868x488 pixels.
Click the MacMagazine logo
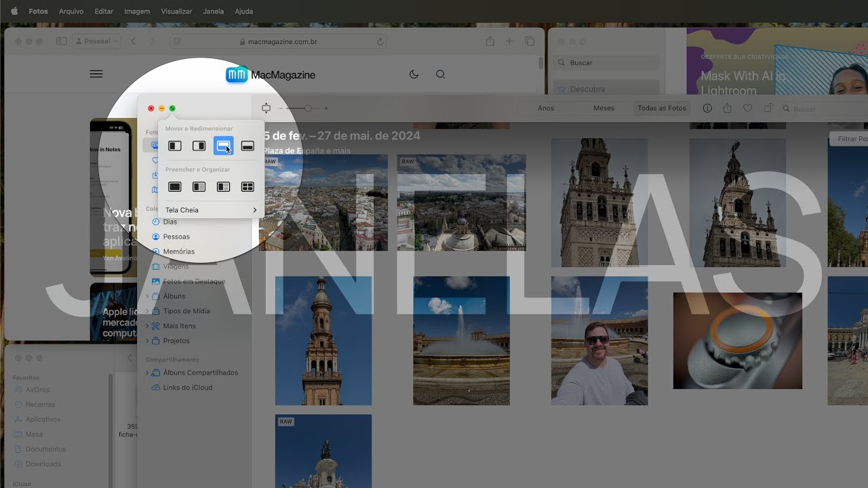(271, 75)
